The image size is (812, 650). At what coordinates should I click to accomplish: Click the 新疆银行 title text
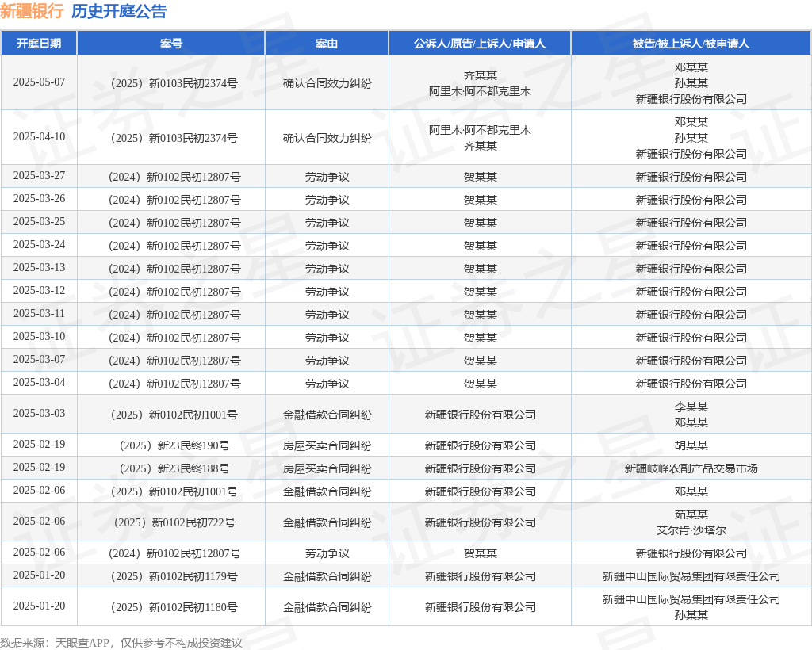32,11
